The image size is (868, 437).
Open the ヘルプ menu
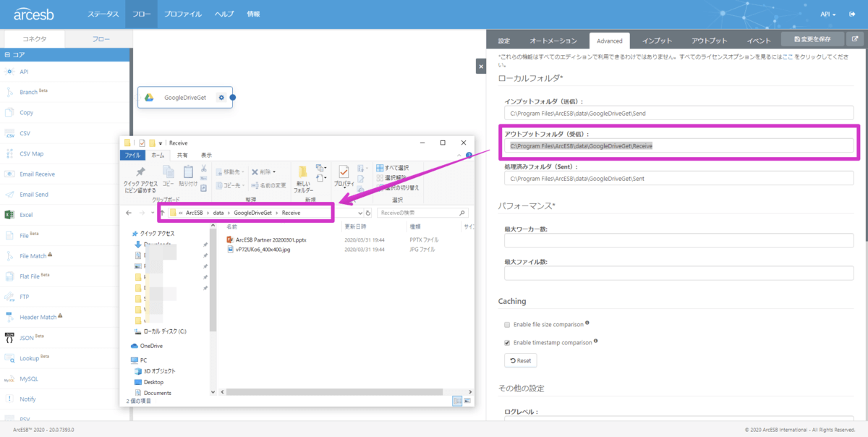point(224,14)
